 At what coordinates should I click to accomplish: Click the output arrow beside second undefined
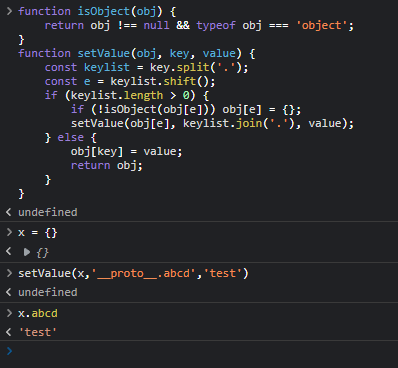[x=9, y=292]
